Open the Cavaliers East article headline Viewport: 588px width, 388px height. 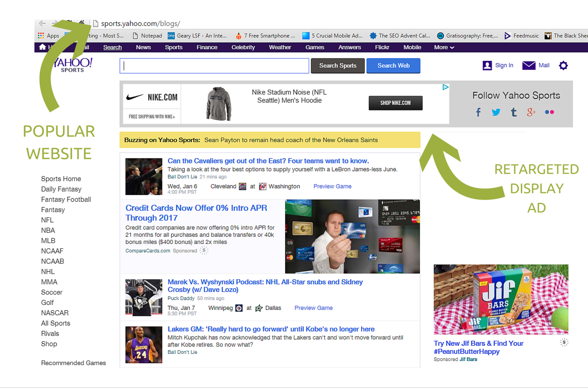268,161
